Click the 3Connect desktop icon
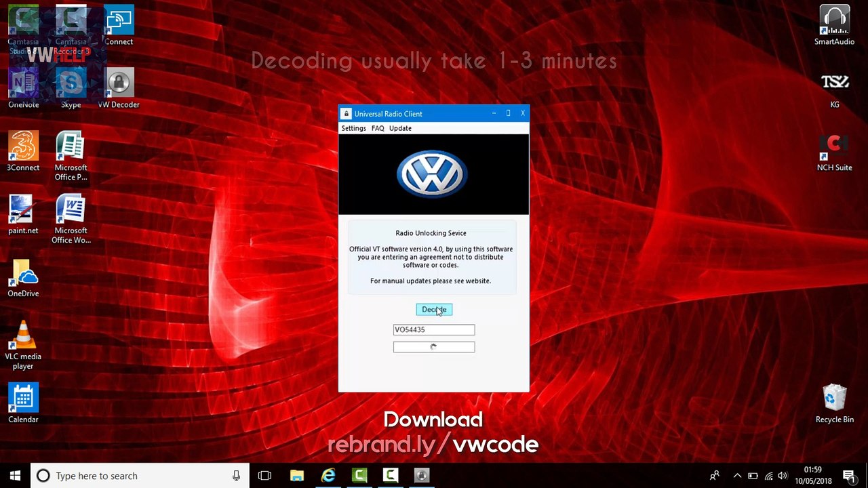 [23, 151]
